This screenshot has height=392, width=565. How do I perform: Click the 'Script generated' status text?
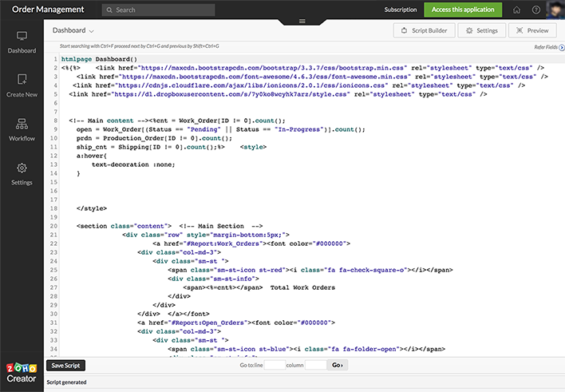tap(66, 382)
